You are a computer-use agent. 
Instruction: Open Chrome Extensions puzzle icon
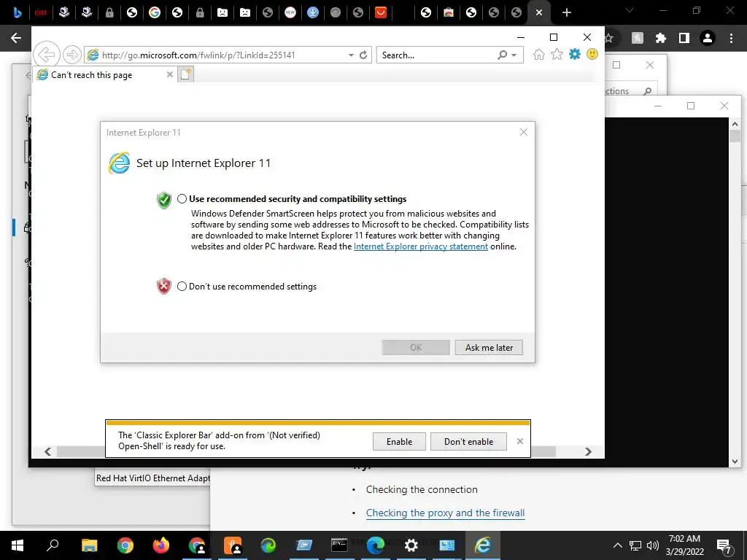click(x=661, y=38)
